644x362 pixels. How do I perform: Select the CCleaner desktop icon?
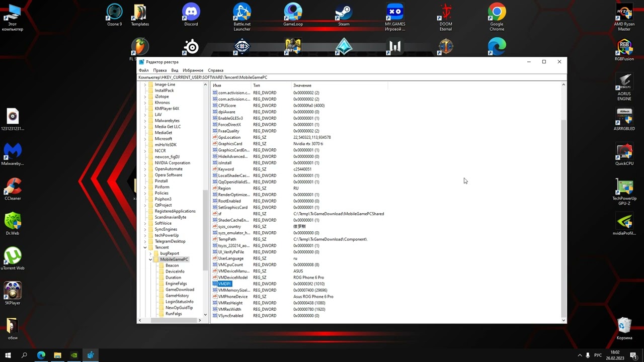13,190
